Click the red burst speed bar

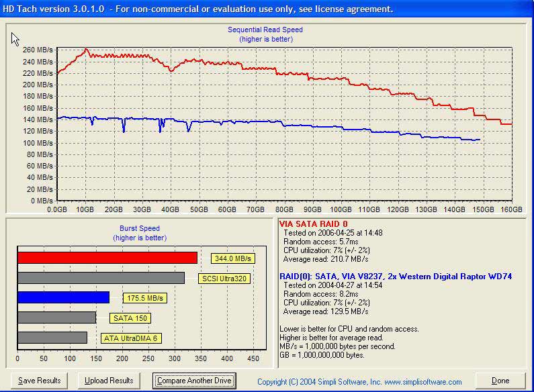(x=107, y=258)
